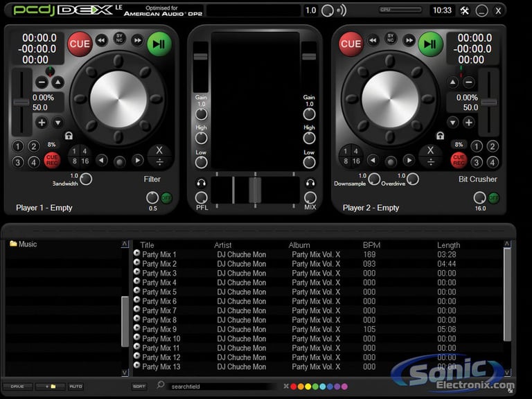The width and height of the screenshot is (532, 399).
Task: Click Player 2 Downsample knob
Action: click(x=374, y=179)
